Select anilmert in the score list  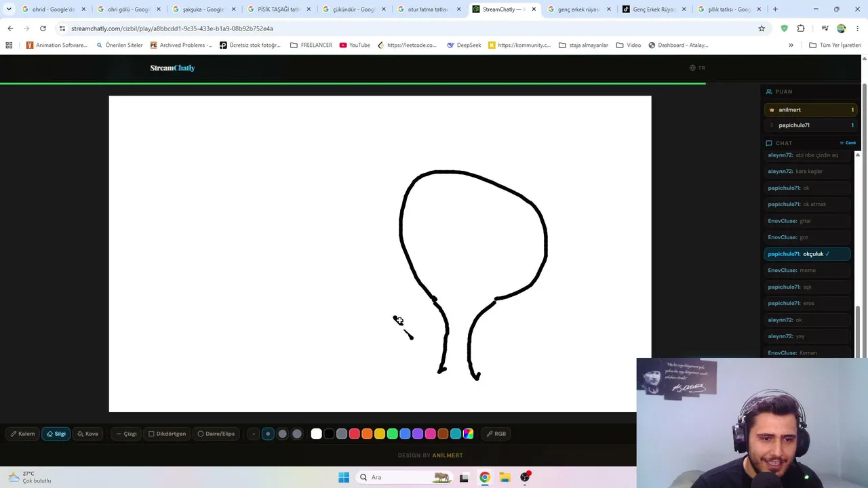(x=810, y=110)
